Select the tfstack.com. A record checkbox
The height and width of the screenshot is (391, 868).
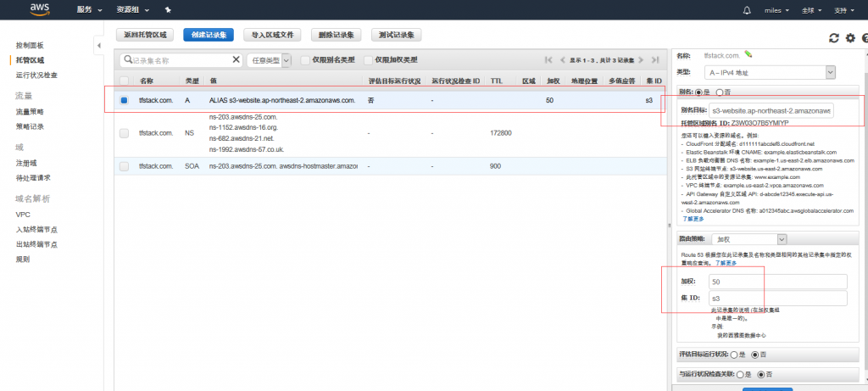click(124, 100)
